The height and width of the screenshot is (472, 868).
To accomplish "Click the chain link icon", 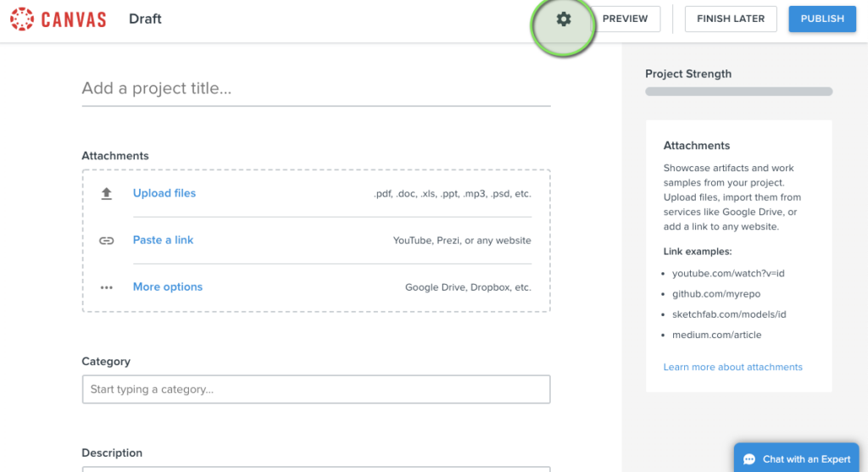I will point(106,240).
